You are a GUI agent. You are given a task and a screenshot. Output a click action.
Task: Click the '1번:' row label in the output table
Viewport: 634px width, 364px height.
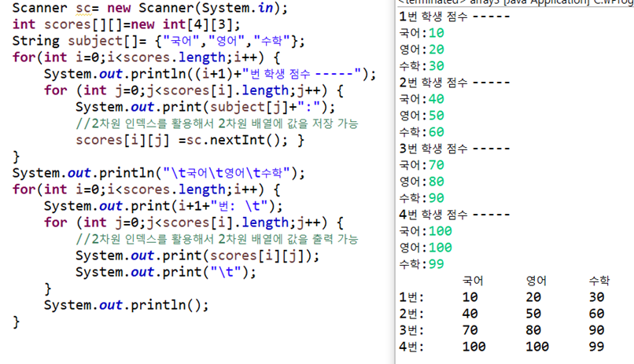click(x=411, y=297)
